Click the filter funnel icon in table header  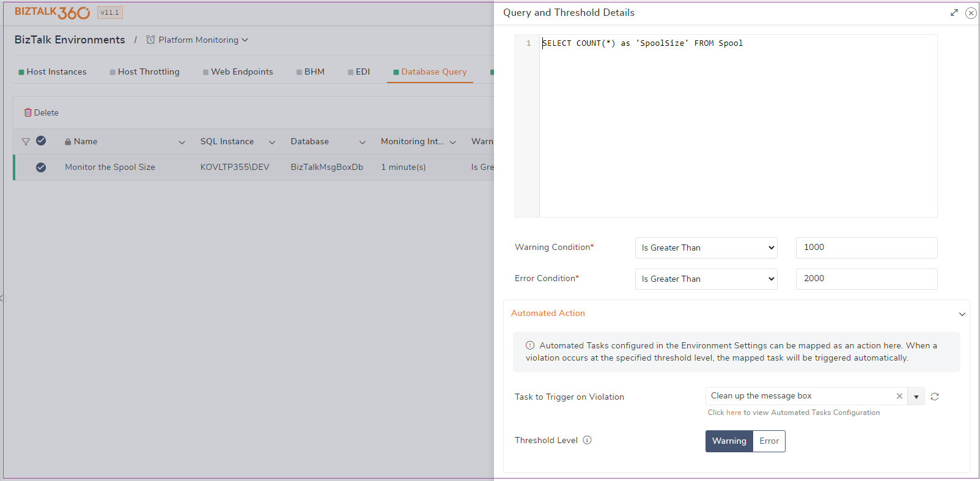pyautogui.click(x=26, y=142)
